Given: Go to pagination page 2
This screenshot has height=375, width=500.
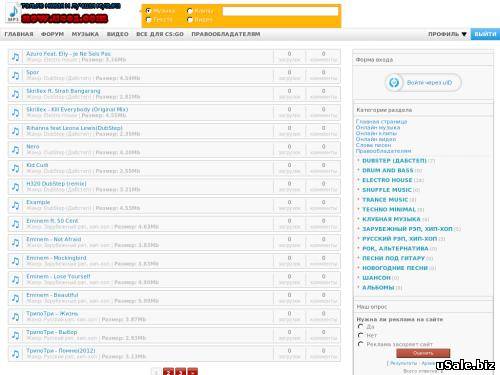Looking at the screenshot, I should click(168, 371).
